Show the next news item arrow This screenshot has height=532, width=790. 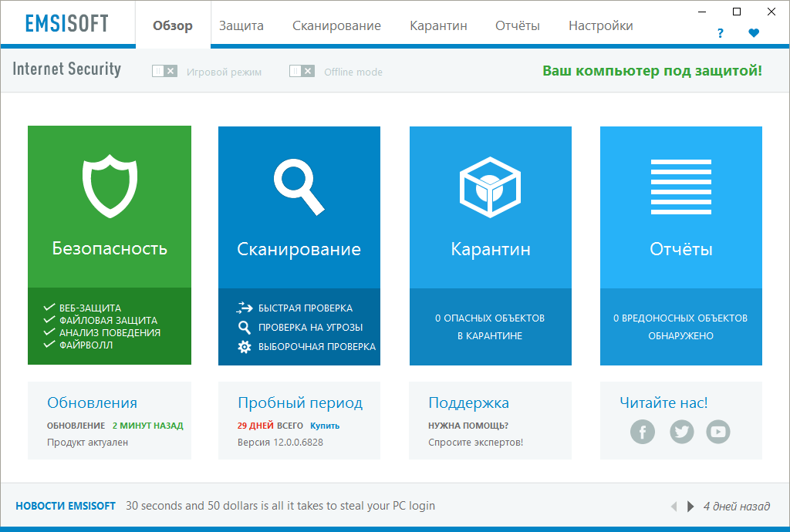pyautogui.click(x=690, y=507)
